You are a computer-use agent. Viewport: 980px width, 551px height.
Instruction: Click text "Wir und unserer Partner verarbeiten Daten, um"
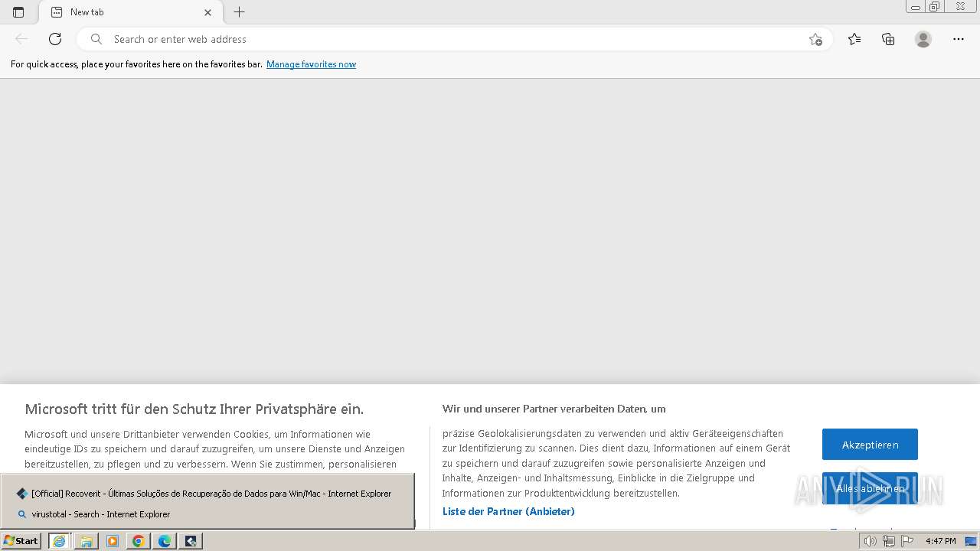tap(554, 409)
